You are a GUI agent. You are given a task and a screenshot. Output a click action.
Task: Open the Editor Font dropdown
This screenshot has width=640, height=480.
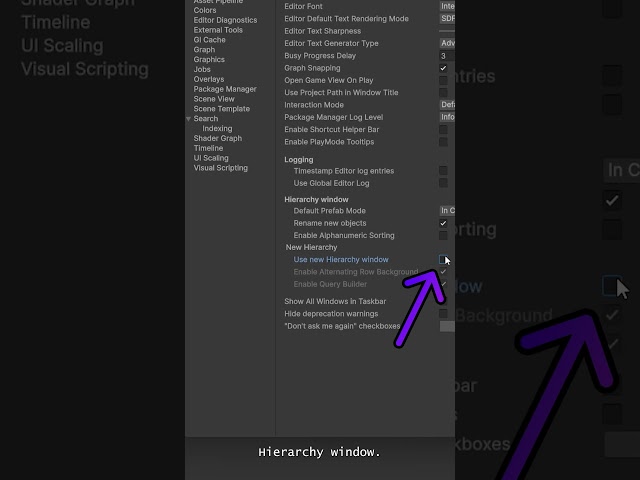[447, 6]
